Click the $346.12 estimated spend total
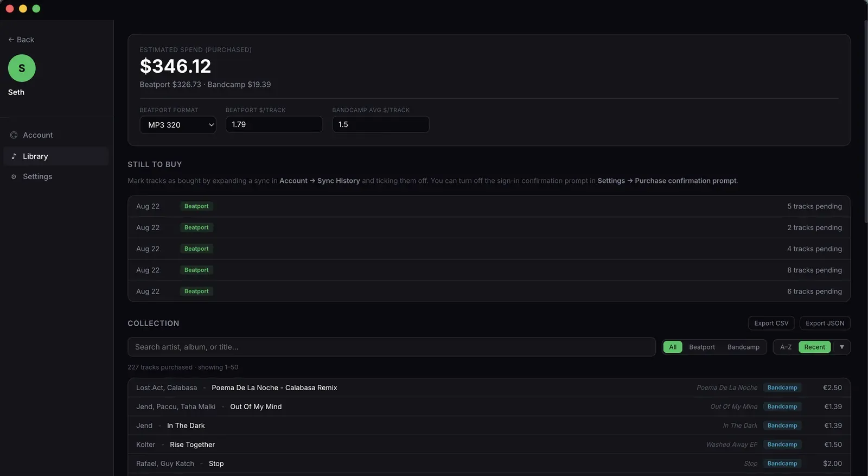Image resolution: width=868 pixels, height=476 pixels. (175, 66)
